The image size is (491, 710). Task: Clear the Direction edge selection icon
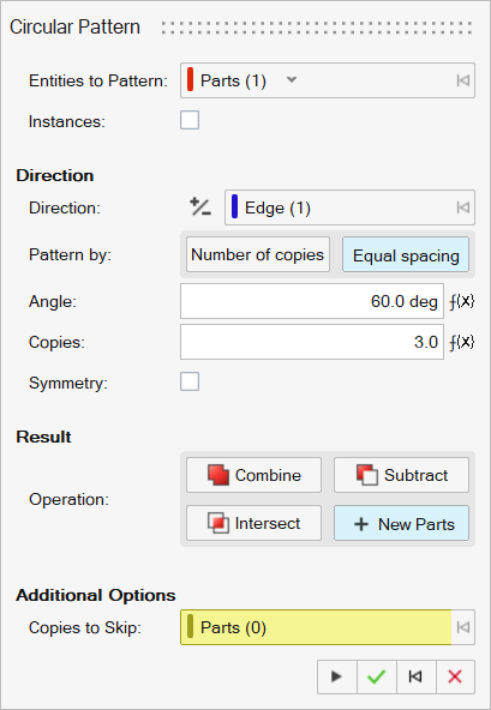tap(462, 208)
